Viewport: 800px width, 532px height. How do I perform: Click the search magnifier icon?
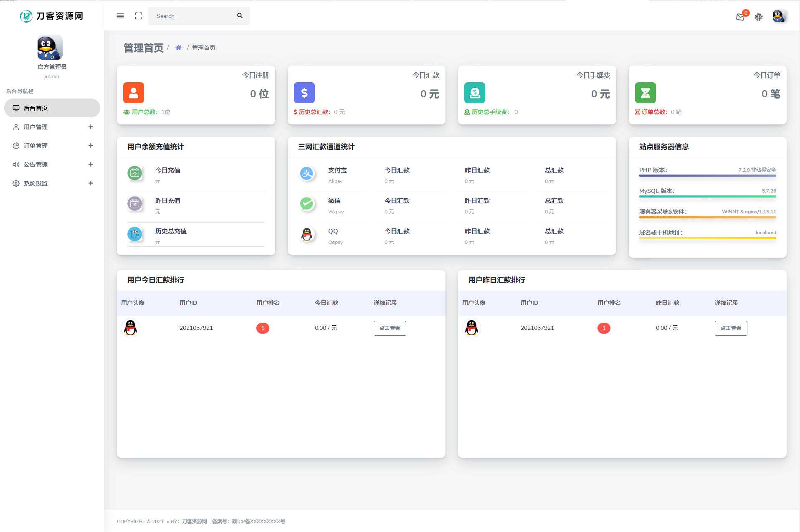pos(240,16)
